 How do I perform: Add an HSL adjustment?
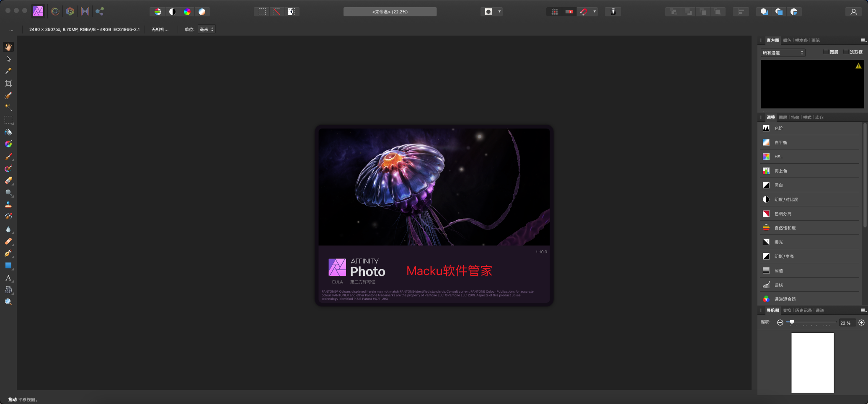click(x=809, y=157)
